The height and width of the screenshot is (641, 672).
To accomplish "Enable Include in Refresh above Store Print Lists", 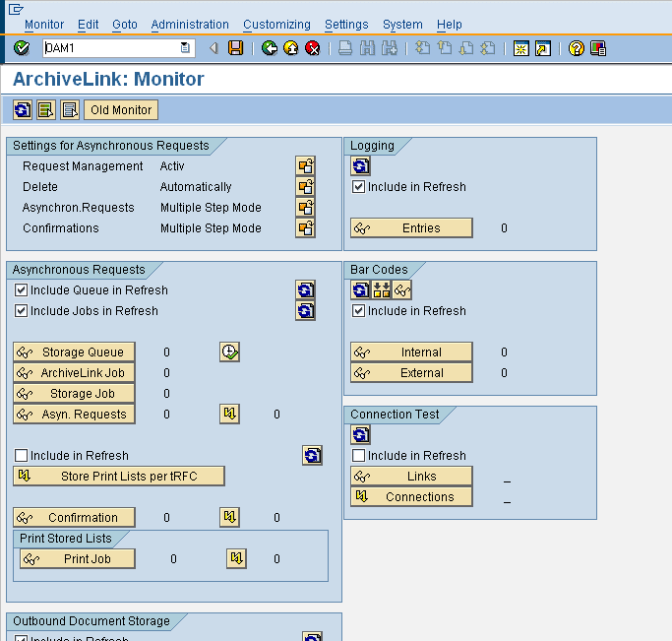I will tap(21, 455).
